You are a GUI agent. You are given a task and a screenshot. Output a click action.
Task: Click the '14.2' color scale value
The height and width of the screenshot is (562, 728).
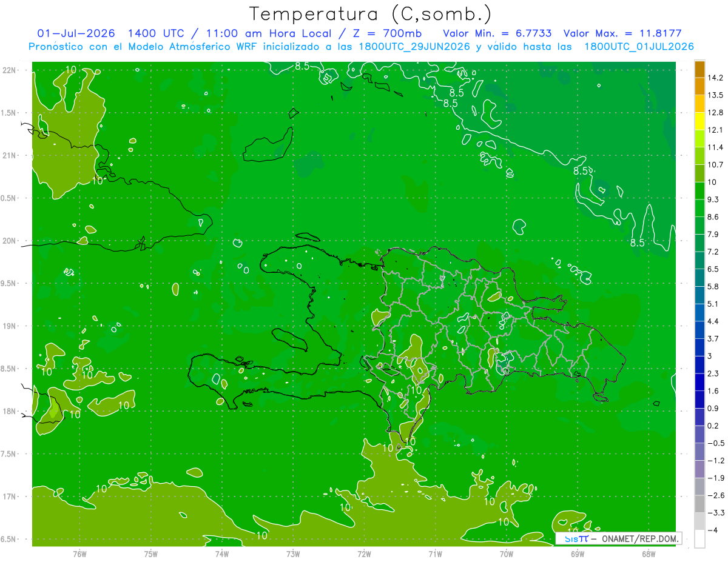point(715,78)
